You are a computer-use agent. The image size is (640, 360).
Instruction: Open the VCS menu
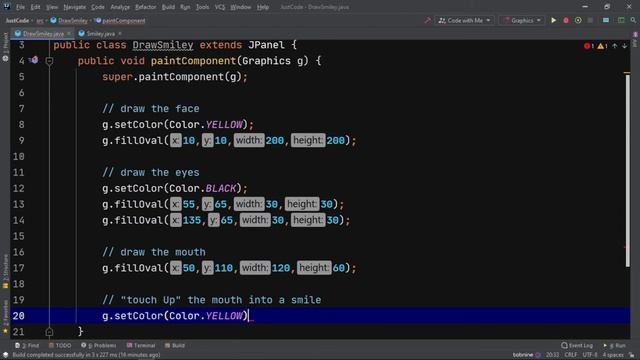(220, 7)
